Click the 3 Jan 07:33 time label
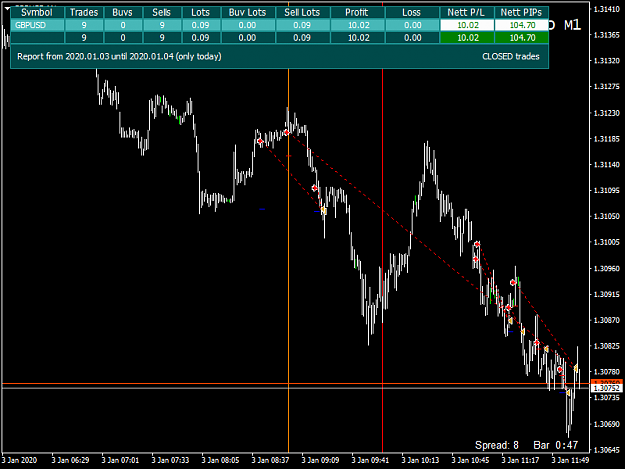 170,460
